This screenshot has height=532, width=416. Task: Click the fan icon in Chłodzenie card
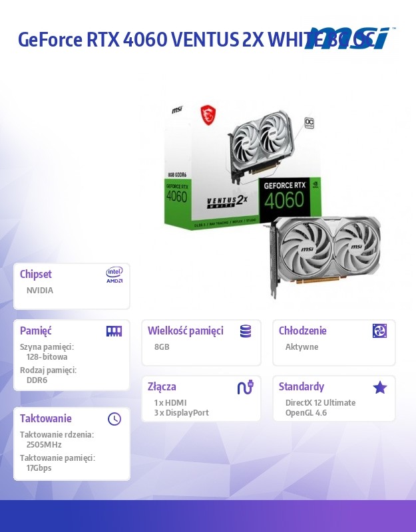(x=379, y=331)
